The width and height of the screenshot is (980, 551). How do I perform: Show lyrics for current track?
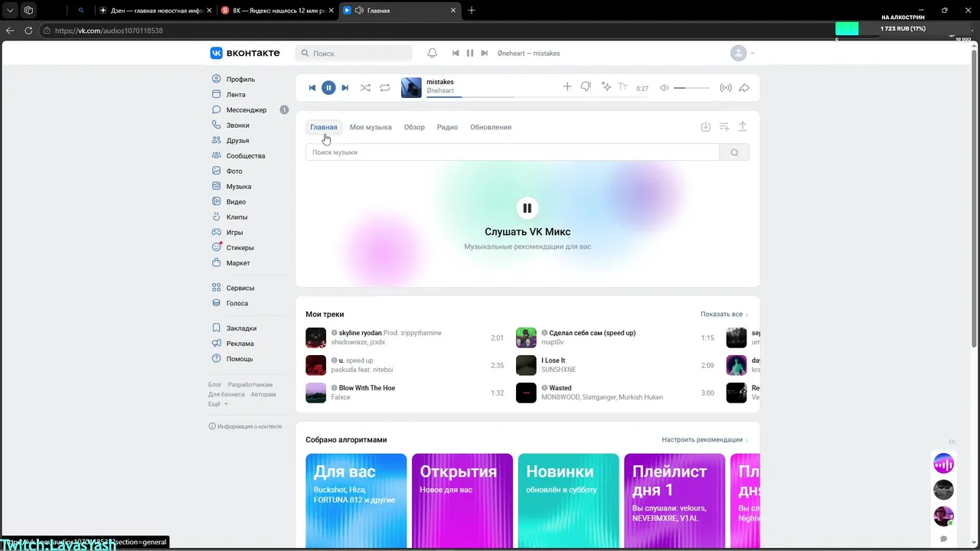622,87
